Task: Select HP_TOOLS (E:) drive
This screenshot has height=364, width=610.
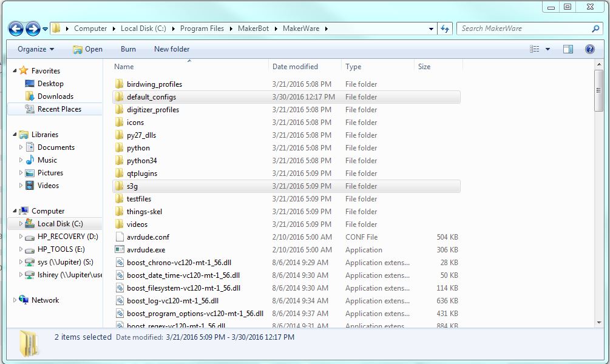Action: point(61,249)
